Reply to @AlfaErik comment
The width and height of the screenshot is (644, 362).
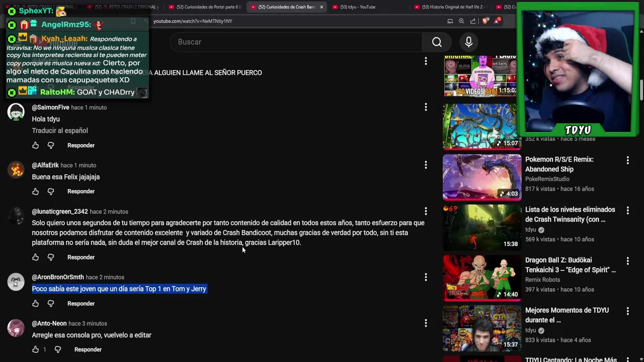(81, 192)
